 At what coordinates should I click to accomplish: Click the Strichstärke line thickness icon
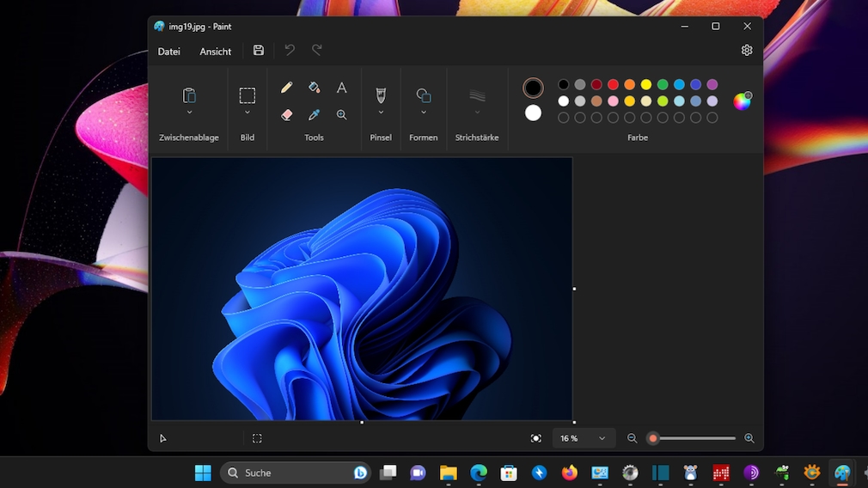click(x=477, y=95)
